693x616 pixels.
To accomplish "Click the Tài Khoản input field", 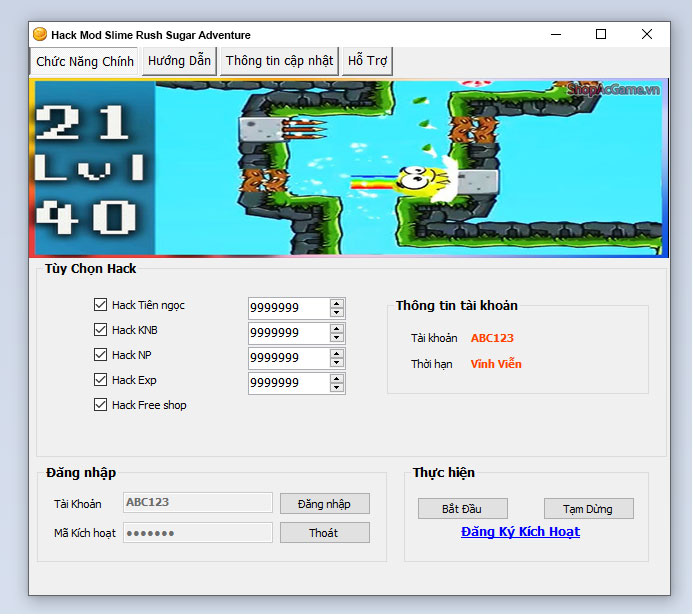I will click(198, 502).
